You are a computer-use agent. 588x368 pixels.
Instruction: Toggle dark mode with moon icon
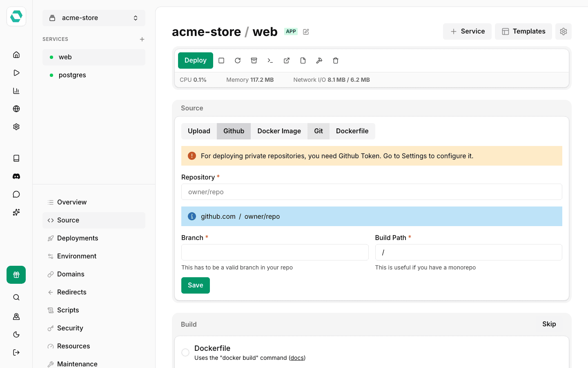pos(16,334)
